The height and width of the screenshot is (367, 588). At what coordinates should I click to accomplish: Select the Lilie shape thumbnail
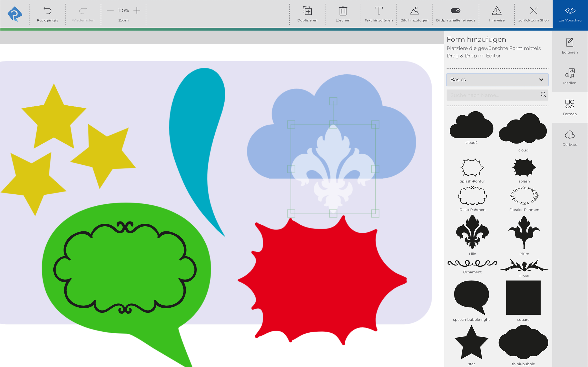[x=472, y=232]
